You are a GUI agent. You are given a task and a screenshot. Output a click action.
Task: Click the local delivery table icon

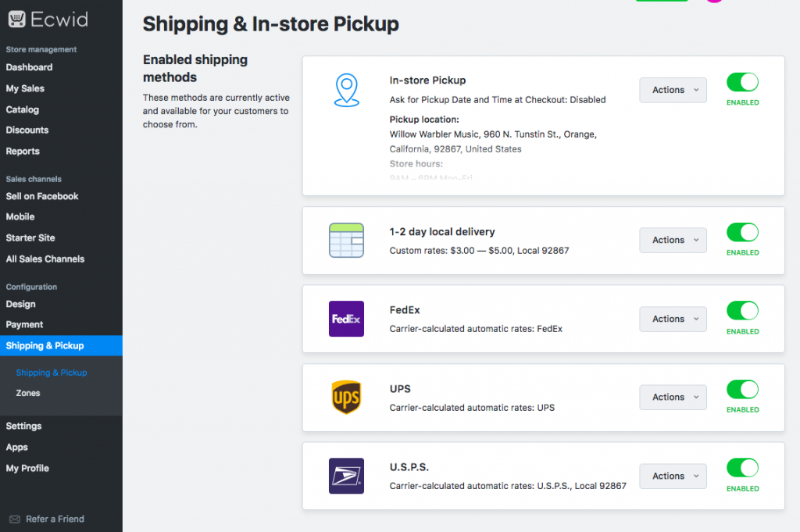click(346, 241)
